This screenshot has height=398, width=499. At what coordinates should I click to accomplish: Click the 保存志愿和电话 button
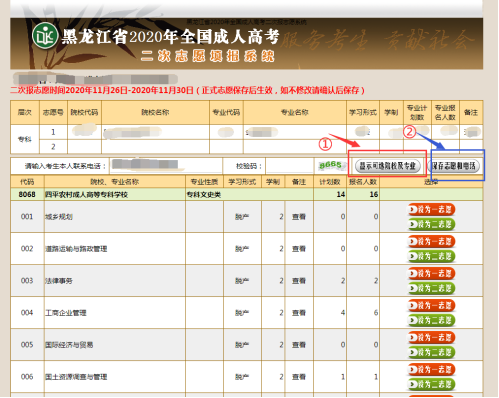[455, 166]
